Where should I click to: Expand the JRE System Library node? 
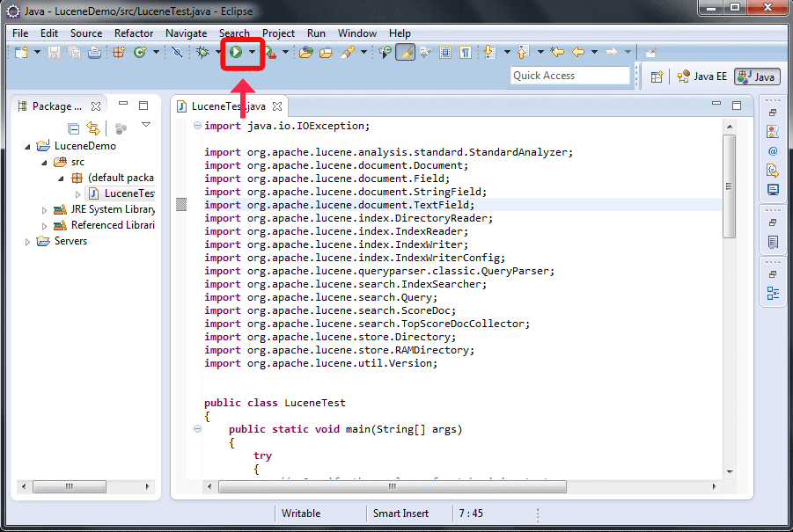pos(44,210)
